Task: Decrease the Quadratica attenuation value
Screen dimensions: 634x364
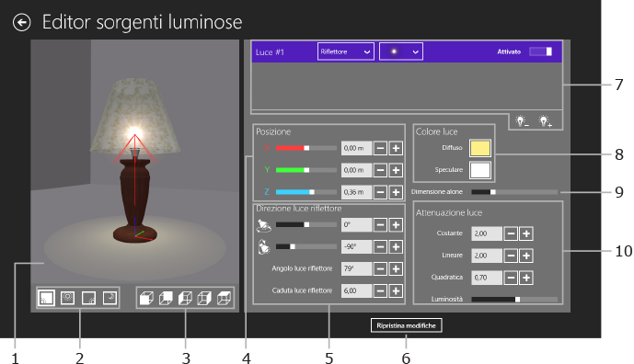Action: [x=511, y=278]
